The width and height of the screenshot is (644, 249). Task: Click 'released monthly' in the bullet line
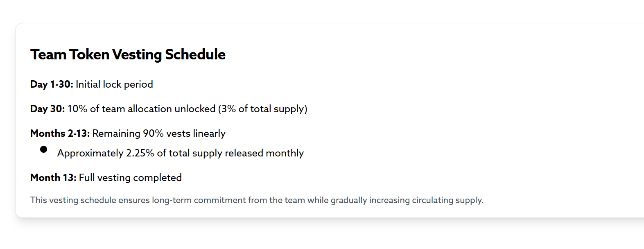264,153
